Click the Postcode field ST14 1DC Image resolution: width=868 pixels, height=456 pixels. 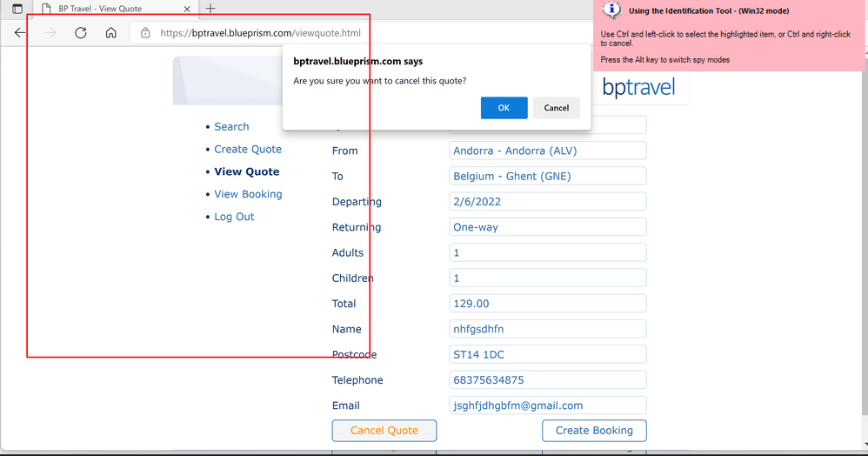click(x=547, y=354)
